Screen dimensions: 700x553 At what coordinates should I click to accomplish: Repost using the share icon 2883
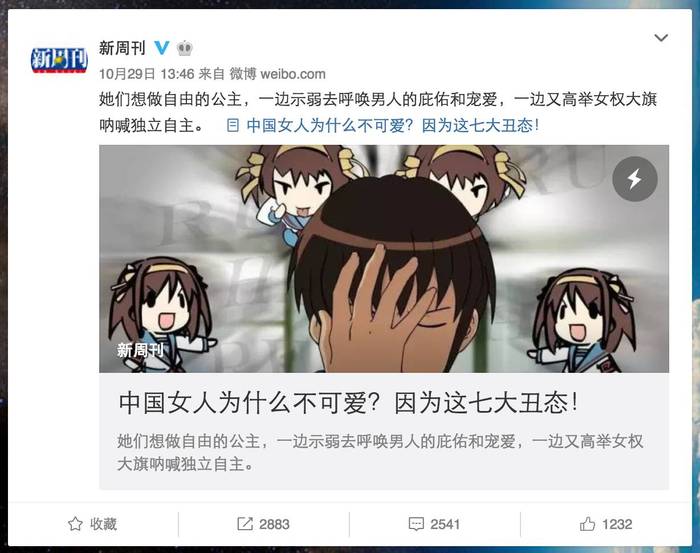coord(263,524)
